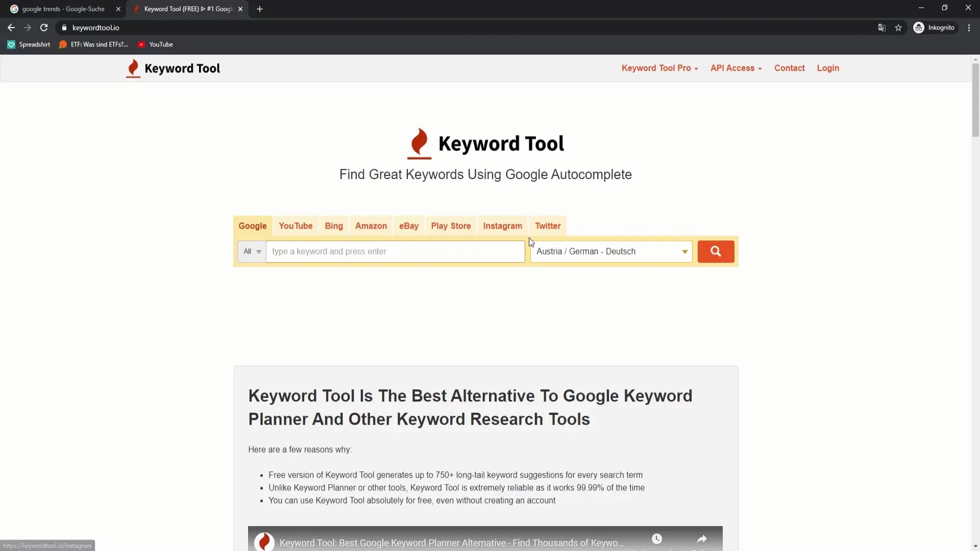Click the 'Here are a few reasons why:' text
Image resolution: width=980 pixels, height=551 pixels.
pyautogui.click(x=300, y=449)
